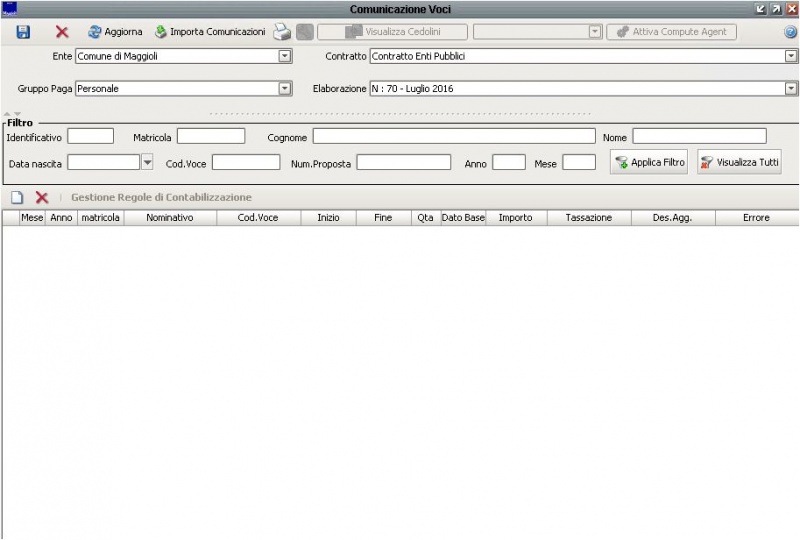Sort by the Fine column header
The height and width of the screenshot is (540, 800).
383,217
